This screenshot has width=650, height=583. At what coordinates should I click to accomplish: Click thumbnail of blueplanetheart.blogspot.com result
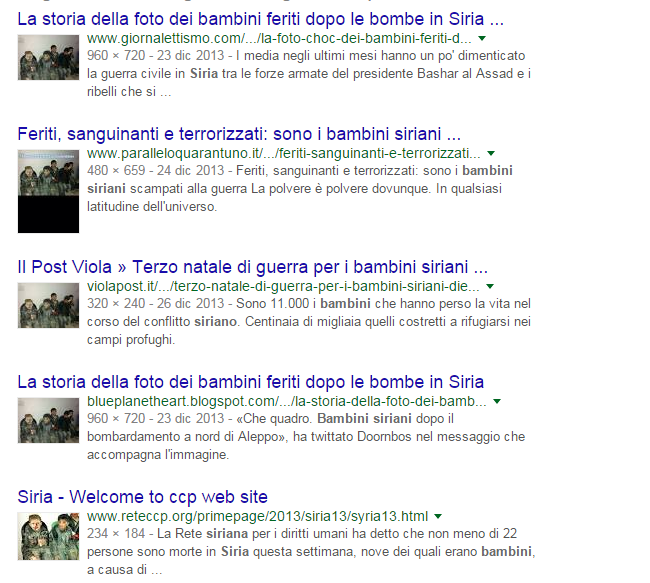point(48,420)
